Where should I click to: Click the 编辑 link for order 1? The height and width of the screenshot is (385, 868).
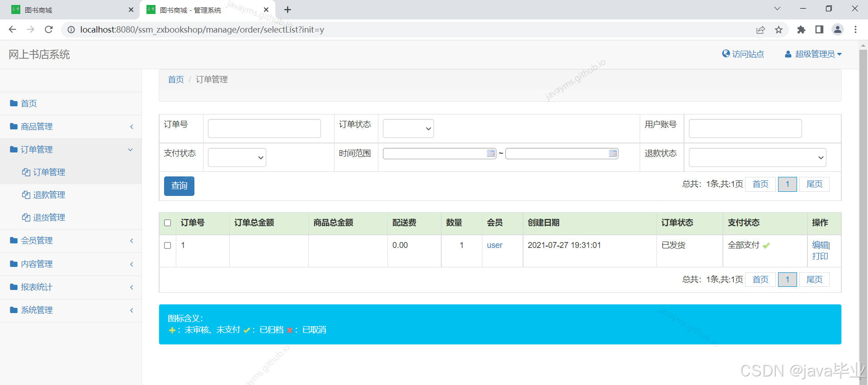(820, 245)
